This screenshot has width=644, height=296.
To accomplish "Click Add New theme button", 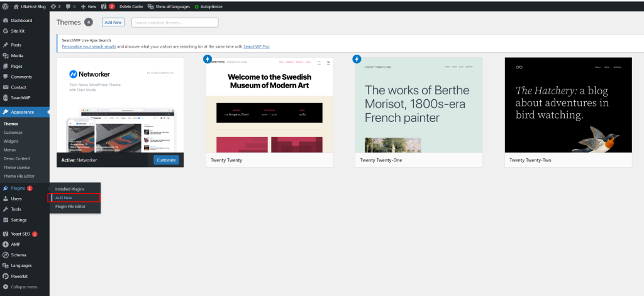I will tap(113, 22).
